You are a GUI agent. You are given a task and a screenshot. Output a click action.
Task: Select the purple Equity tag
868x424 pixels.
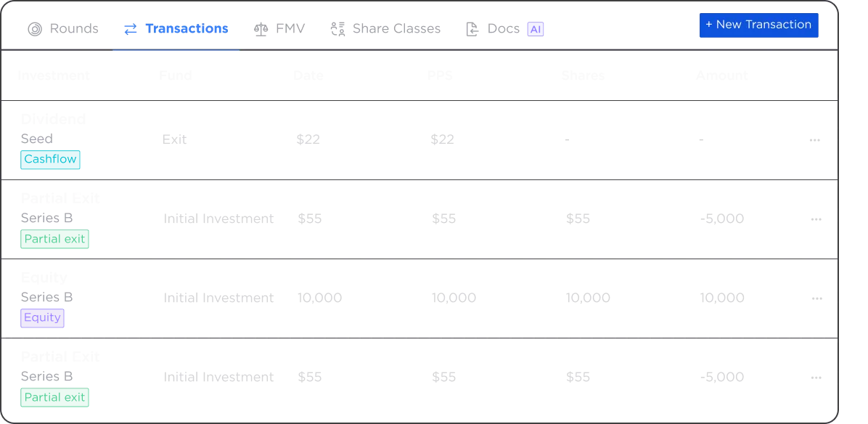point(43,318)
